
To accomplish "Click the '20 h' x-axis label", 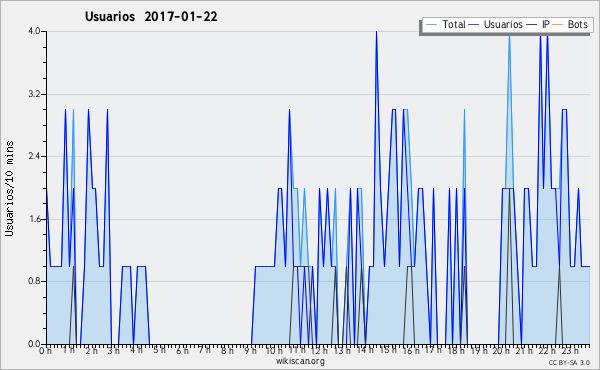I will pyautogui.click(x=501, y=351).
